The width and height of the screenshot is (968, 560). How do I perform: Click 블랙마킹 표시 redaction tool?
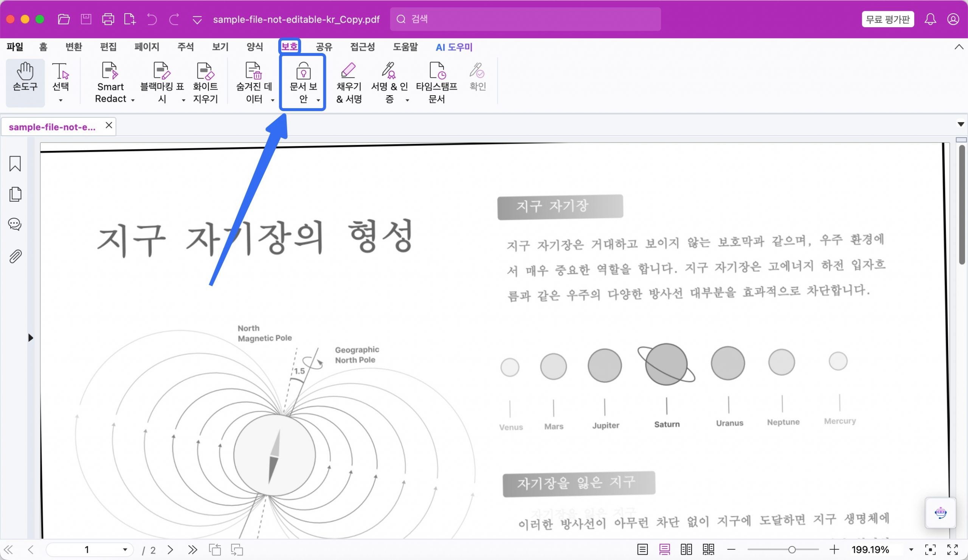point(161,82)
